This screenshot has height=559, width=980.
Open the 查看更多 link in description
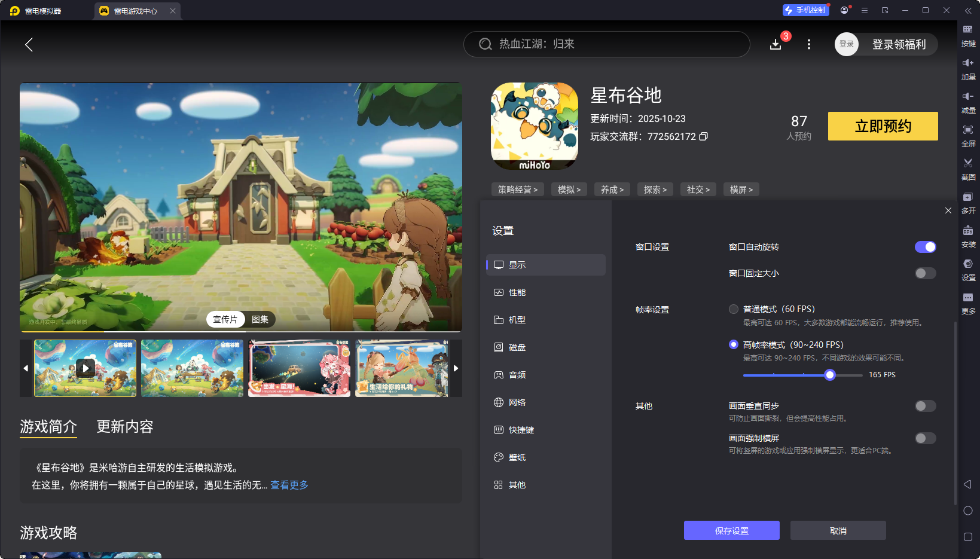289,485
